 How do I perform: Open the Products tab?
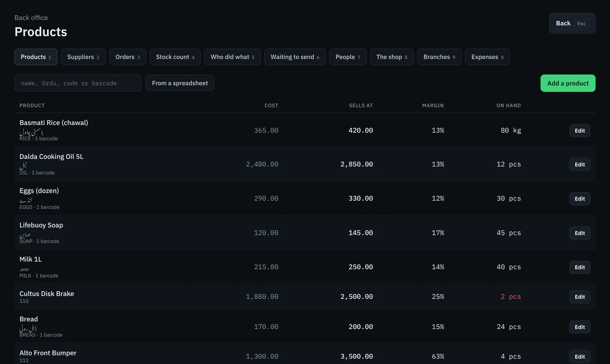[x=36, y=57]
